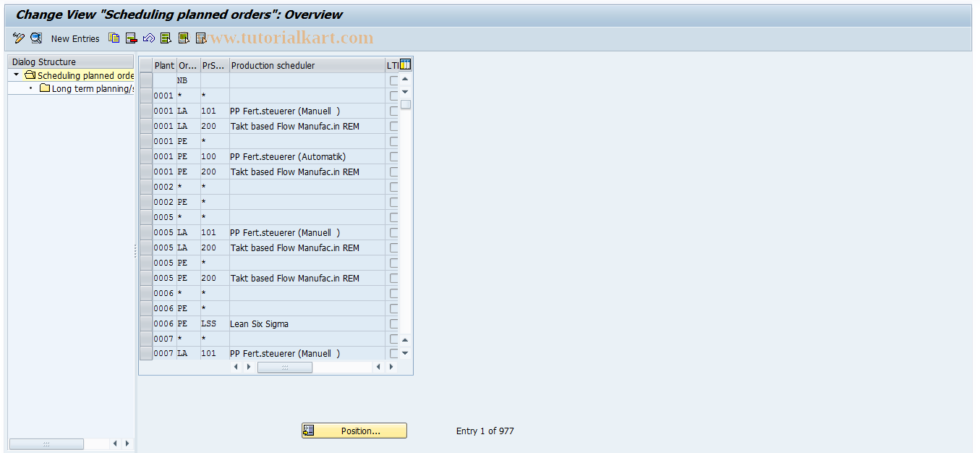Select row marker for 0006 PE LSS
Screen dimensions: 980x453
tap(146, 323)
